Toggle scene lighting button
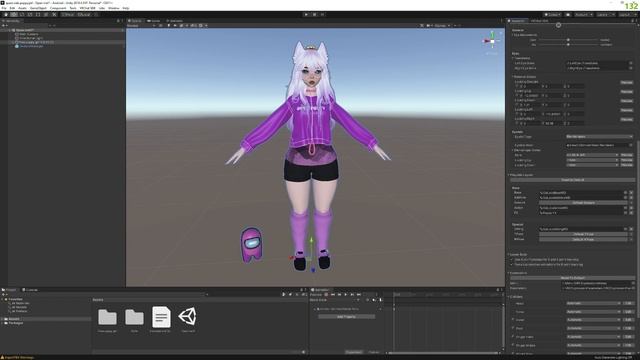640x360 pixels. pyautogui.click(x=168, y=25)
